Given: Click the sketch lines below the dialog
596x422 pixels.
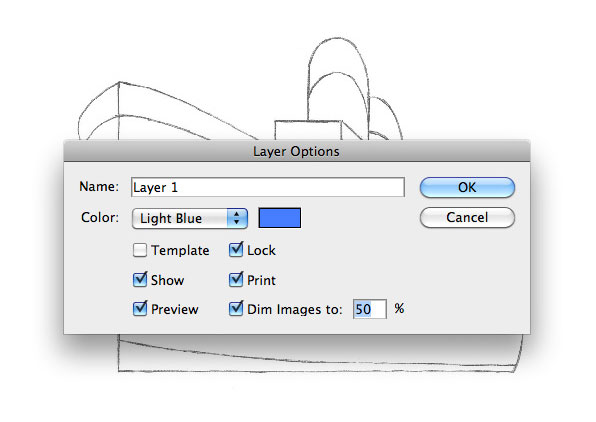Looking at the screenshot, I should point(319,354).
